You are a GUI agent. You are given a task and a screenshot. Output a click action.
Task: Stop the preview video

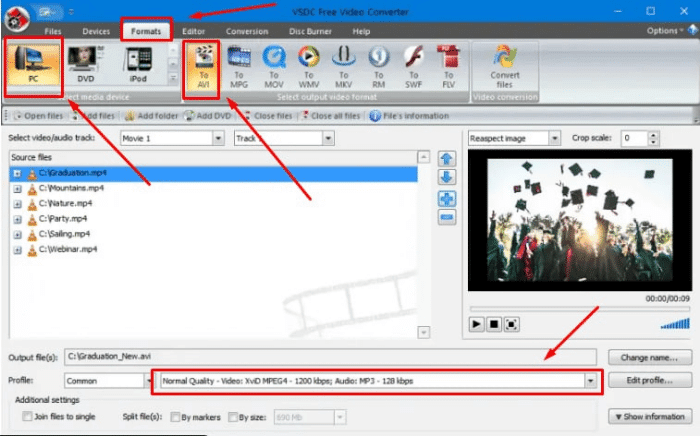(x=494, y=324)
